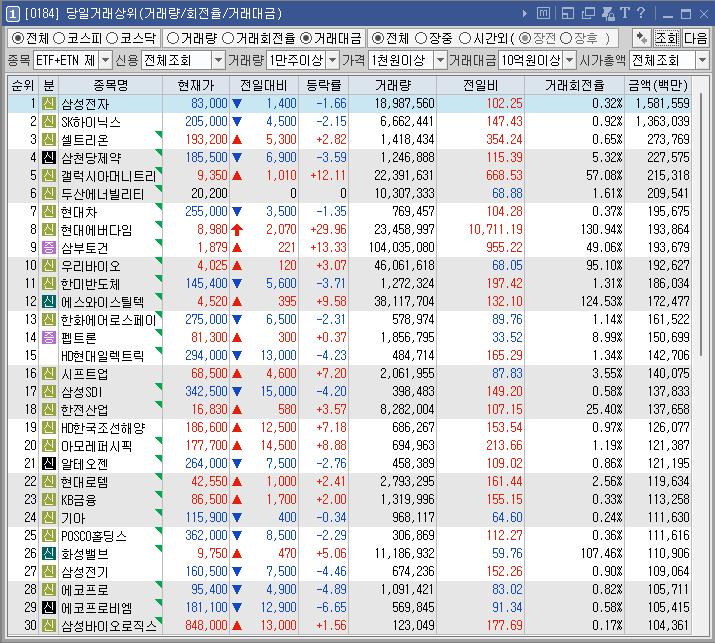Sort by the 현재가 column header
This screenshot has width=715, height=643.
point(196,85)
